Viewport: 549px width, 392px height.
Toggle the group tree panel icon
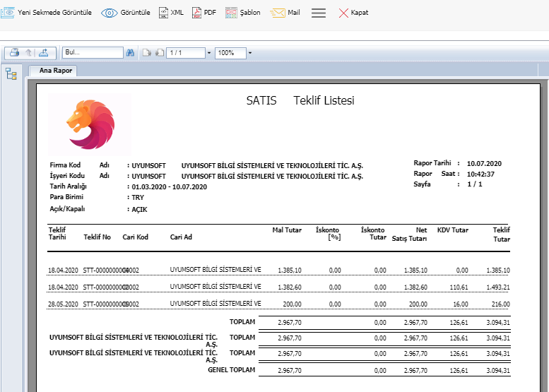click(11, 74)
